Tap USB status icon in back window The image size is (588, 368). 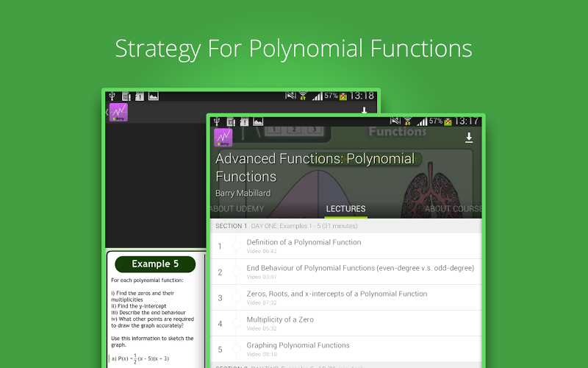tap(112, 96)
